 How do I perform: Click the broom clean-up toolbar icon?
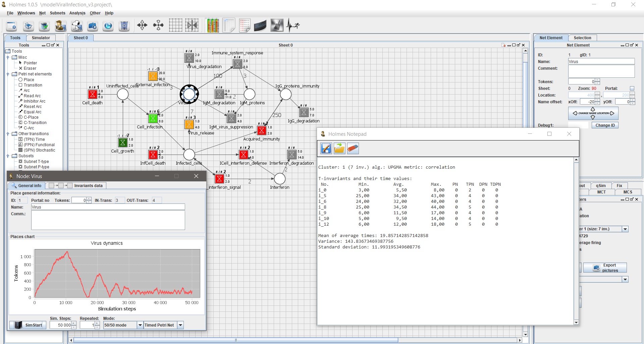click(x=277, y=25)
